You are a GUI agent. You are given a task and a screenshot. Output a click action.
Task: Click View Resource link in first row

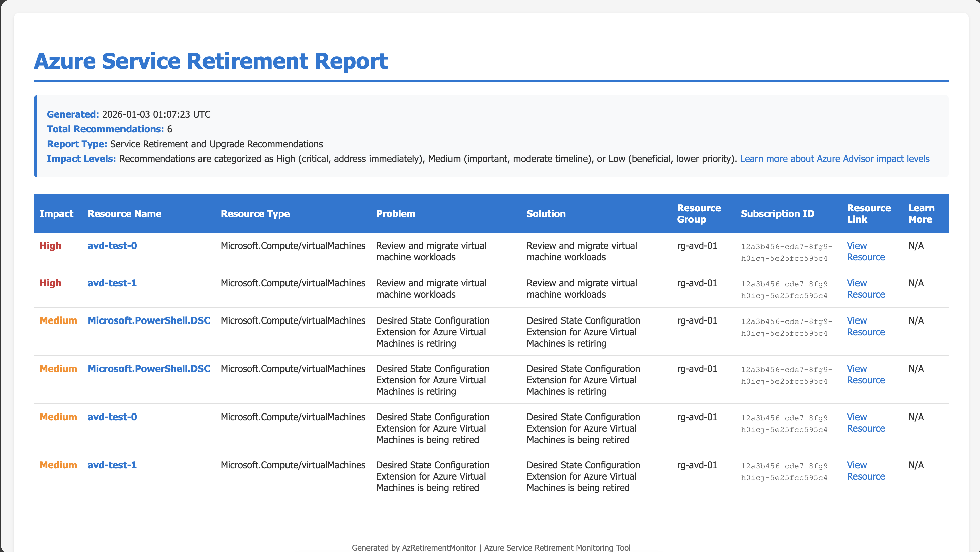point(865,251)
